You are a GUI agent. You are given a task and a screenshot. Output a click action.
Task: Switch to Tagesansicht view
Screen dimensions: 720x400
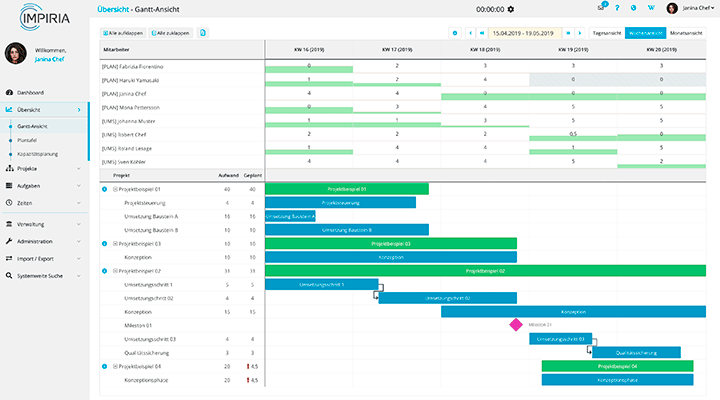[608, 33]
